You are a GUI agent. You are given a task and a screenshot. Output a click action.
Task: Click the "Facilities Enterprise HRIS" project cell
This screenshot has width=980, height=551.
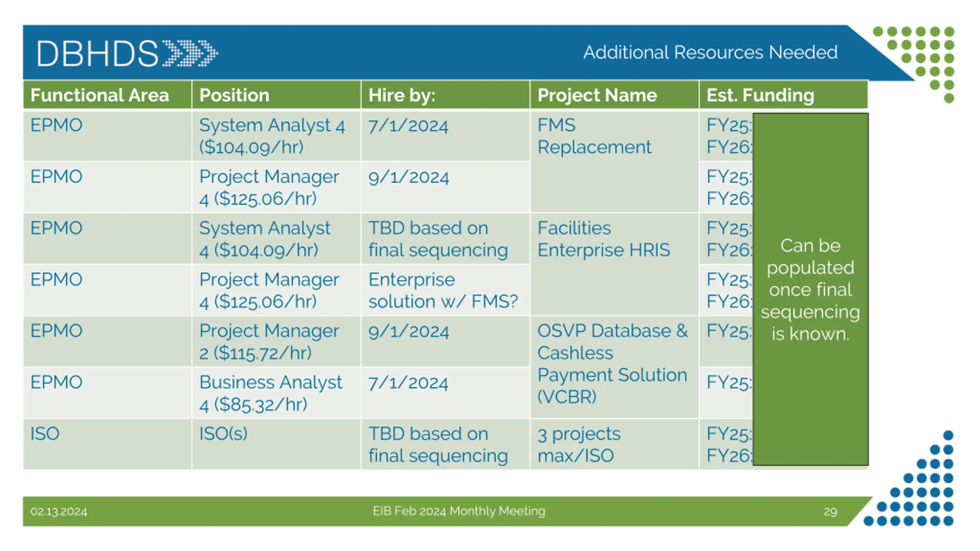(604, 239)
